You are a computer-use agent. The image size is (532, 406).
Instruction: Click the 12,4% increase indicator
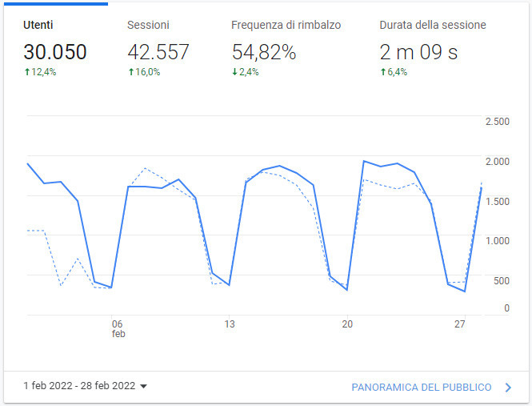pos(40,72)
